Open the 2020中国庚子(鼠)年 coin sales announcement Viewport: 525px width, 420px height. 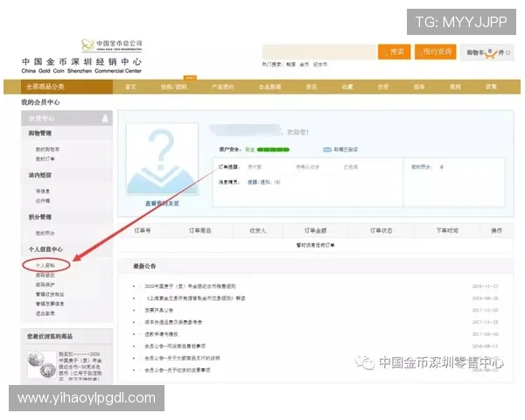pyautogui.click(x=190, y=286)
